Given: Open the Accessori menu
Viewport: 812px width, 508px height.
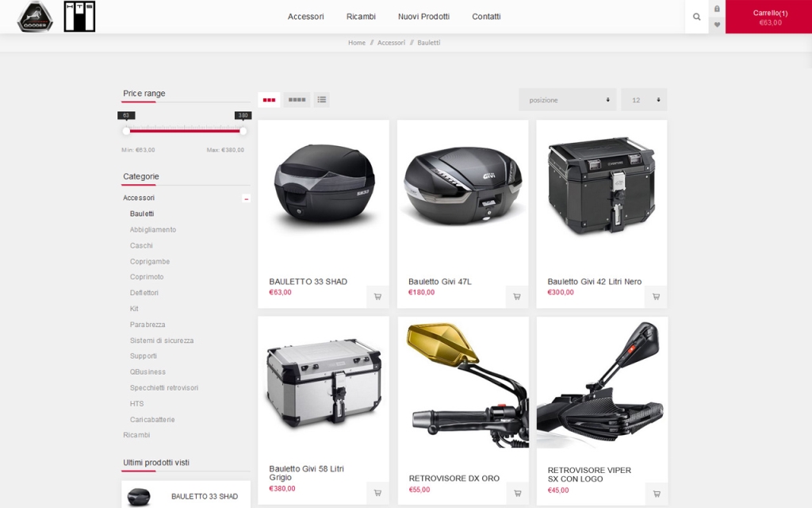Looking at the screenshot, I should 305,17.
